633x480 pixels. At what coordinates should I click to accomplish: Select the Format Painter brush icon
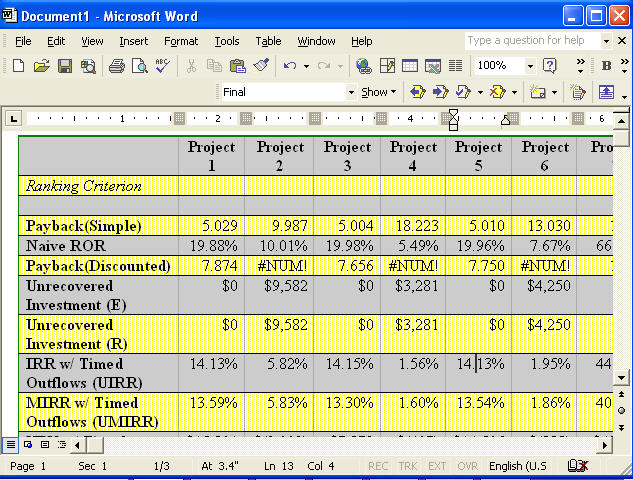[x=261, y=66]
